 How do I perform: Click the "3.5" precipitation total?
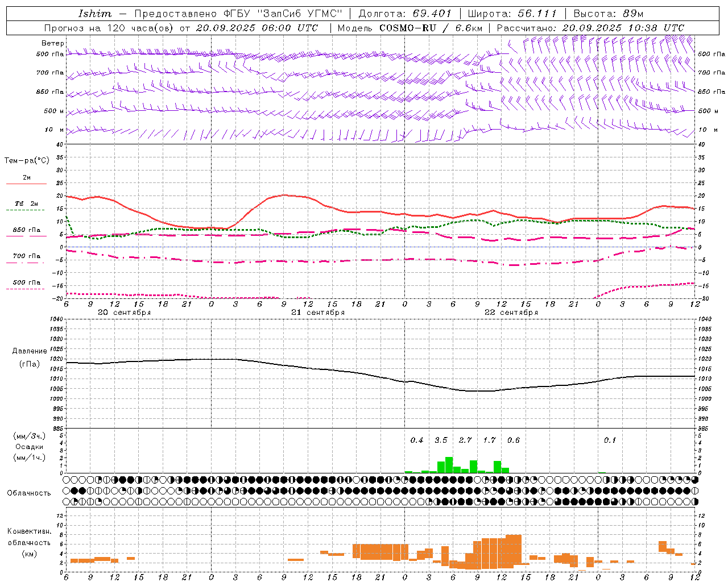[x=441, y=440]
